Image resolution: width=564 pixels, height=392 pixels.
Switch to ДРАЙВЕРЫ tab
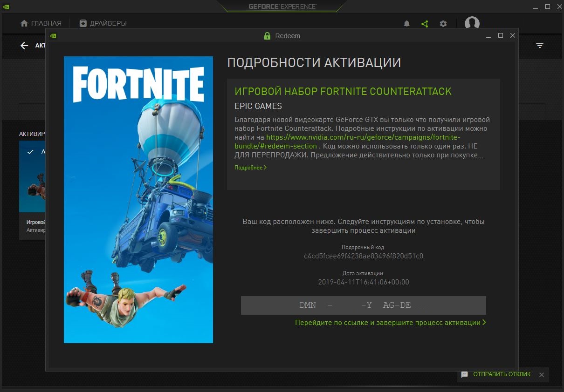[x=103, y=23]
